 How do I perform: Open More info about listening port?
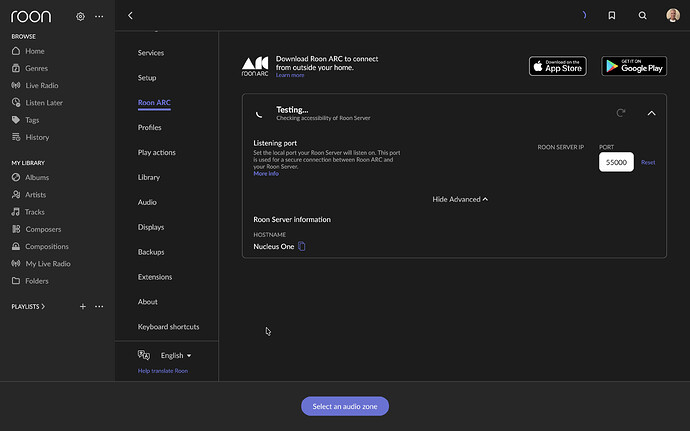pyautogui.click(x=266, y=174)
